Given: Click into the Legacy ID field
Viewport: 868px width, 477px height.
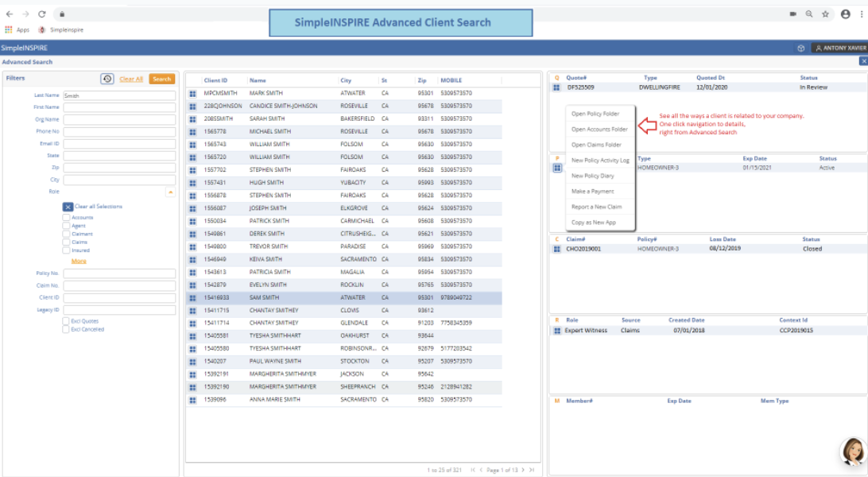Looking at the screenshot, I should (119, 310).
